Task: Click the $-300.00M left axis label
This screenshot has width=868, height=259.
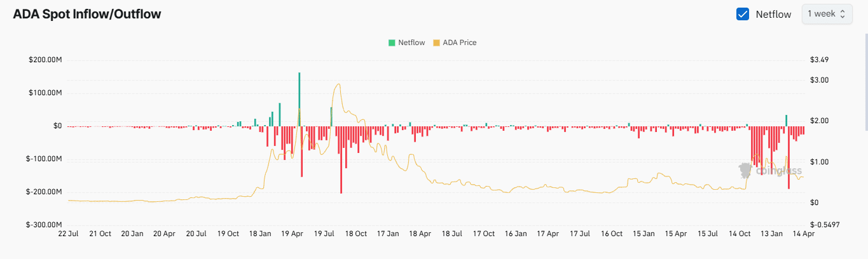Action: point(45,225)
